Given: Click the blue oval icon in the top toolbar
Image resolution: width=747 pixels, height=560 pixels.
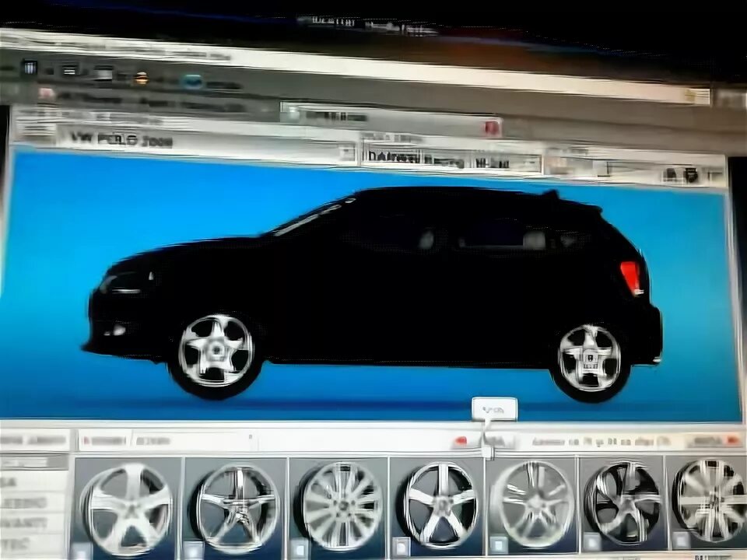Looking at the screenshot, I should point(192,82).
